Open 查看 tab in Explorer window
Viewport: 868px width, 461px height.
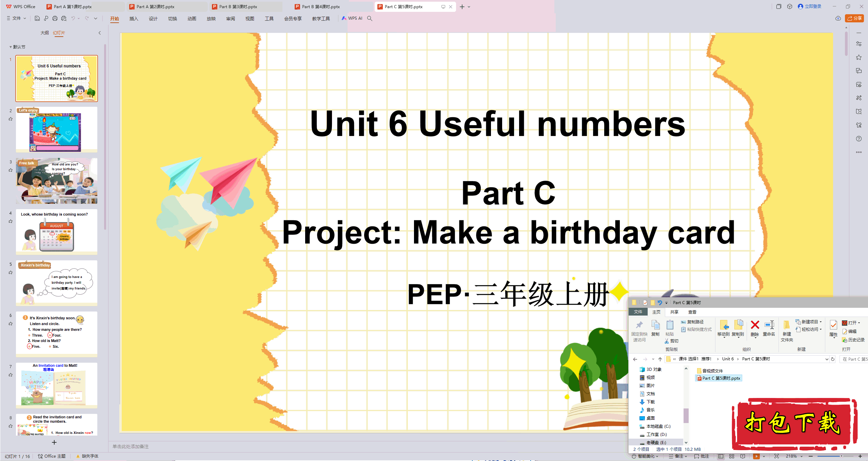692,312
